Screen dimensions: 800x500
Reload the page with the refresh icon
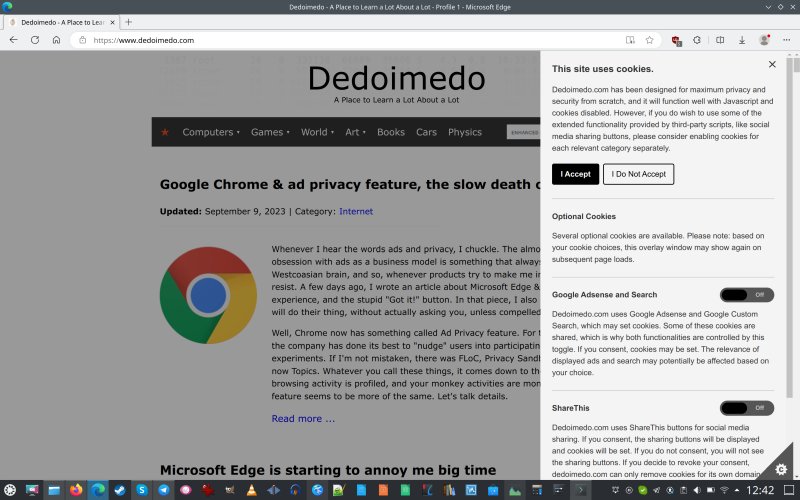tap(35, 40)
